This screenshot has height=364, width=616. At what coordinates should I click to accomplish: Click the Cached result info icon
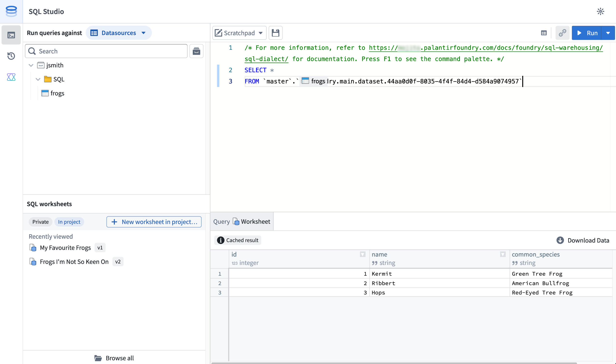221,240
